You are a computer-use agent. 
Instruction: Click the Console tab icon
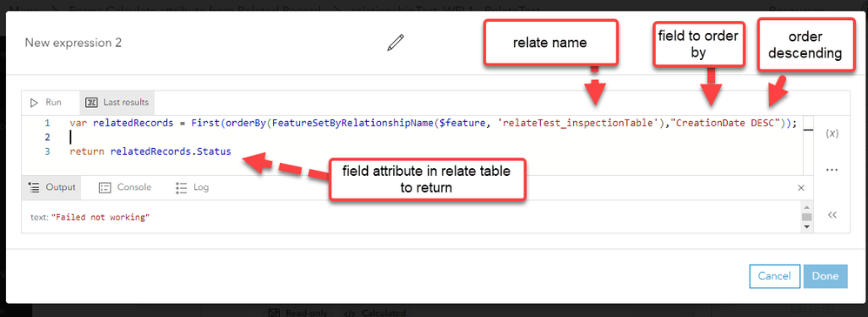(105, 188)
